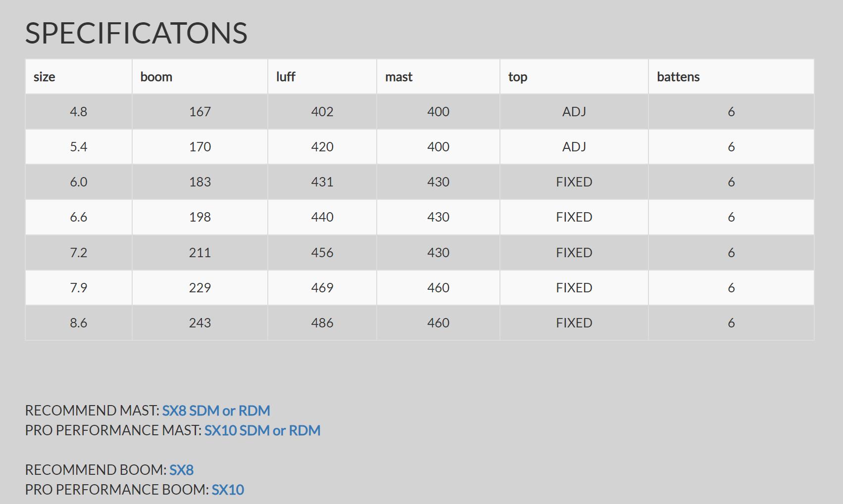Click boom value 170

(200, 147)
